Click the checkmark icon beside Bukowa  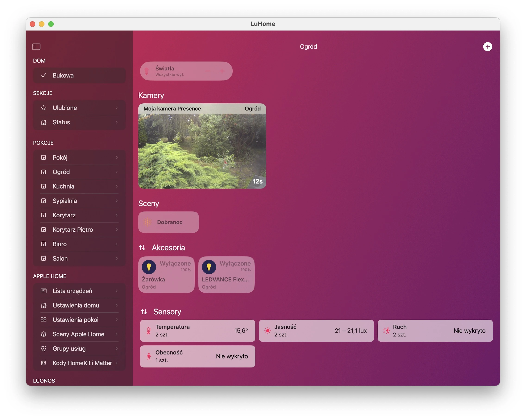click(44, 75)
